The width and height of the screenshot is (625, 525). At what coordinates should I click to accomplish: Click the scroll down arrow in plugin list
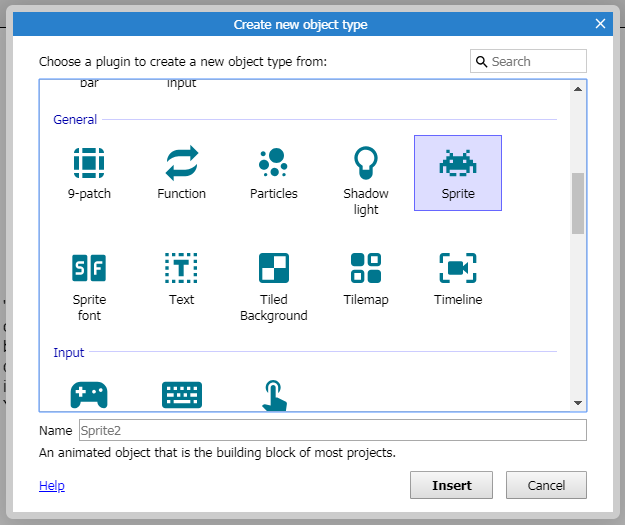[577, 402]
